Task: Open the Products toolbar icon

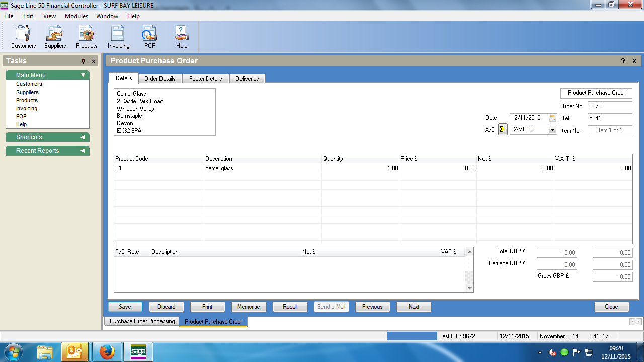Action: coord(87,36)
